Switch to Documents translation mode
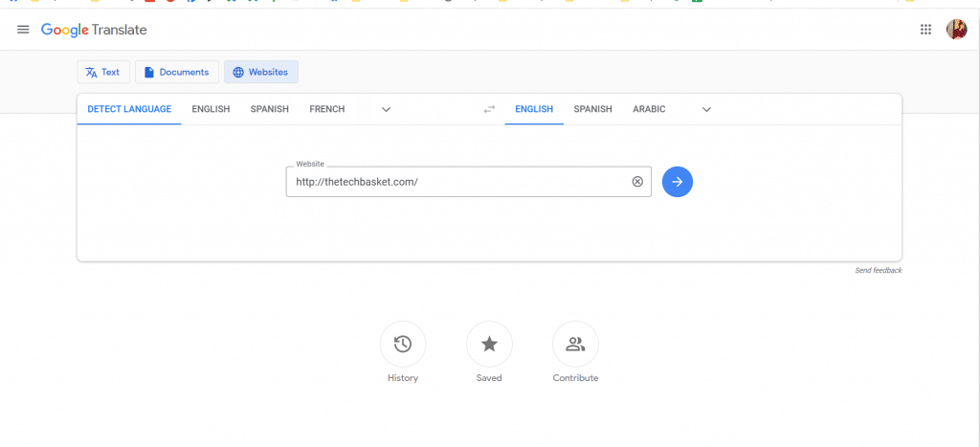Image resolution: width=980 pixels, height=447 pixels. point(177,72)
